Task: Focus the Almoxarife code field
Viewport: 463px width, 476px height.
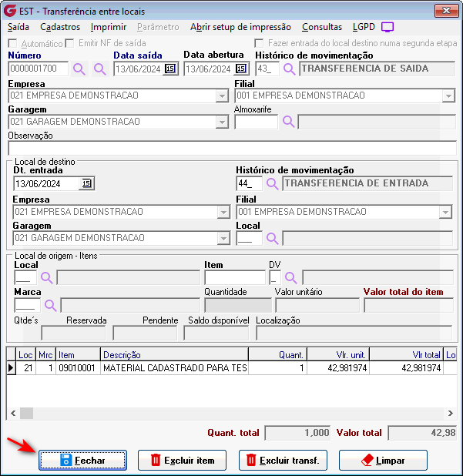Action: (257, 122)
